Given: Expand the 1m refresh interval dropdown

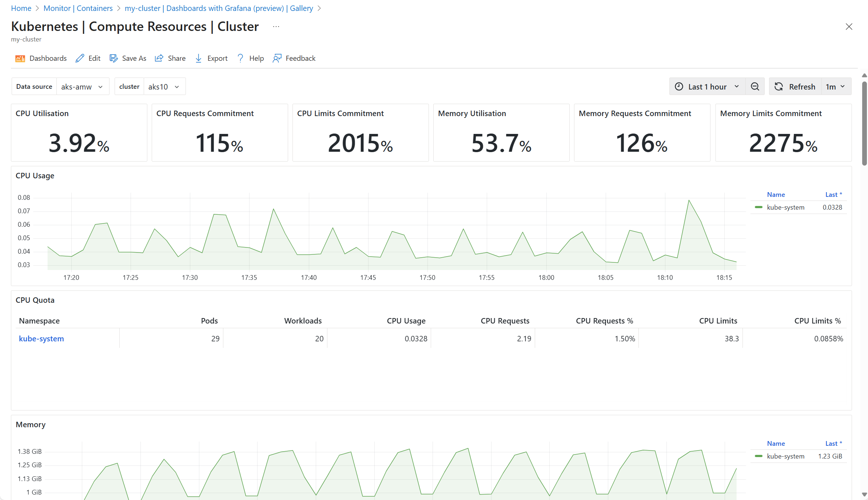Looking at the screenshot, I should (x=836, y=87).
